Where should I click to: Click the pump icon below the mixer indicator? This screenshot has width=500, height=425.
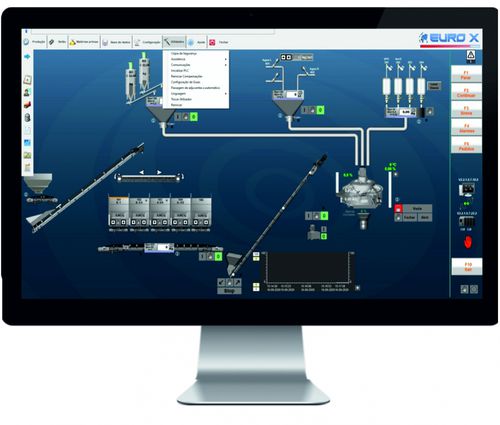pyautogui.click(x=313, y=233)
